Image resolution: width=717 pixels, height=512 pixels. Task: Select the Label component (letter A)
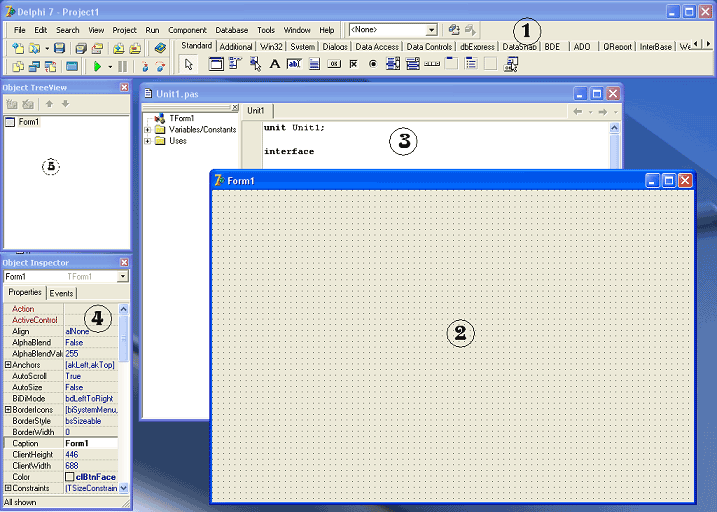coord(274,64)
